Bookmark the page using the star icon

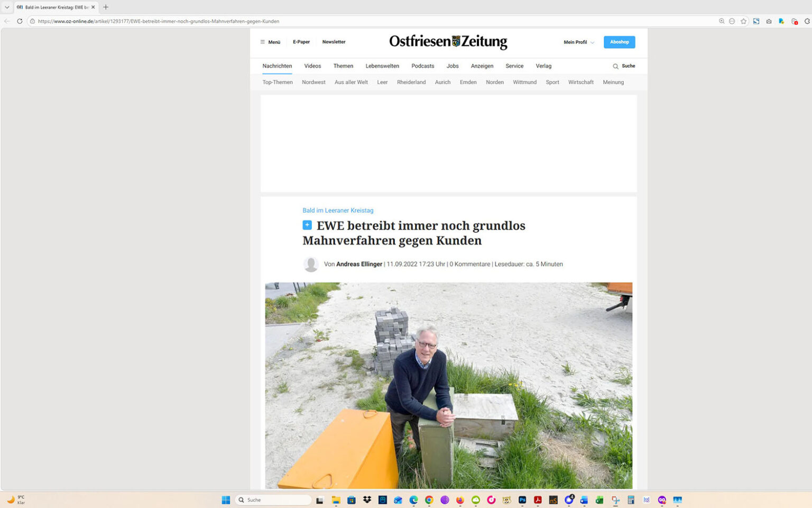pos(744,21)
